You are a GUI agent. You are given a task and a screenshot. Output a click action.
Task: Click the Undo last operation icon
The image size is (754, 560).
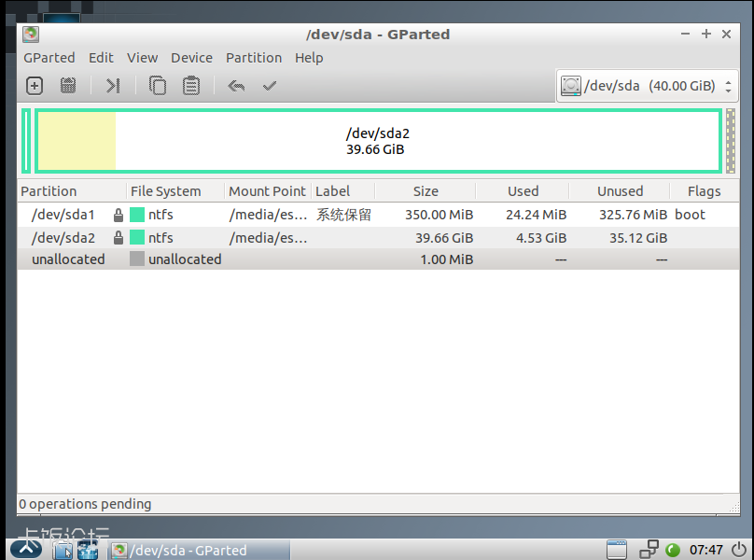pos(236,86)
